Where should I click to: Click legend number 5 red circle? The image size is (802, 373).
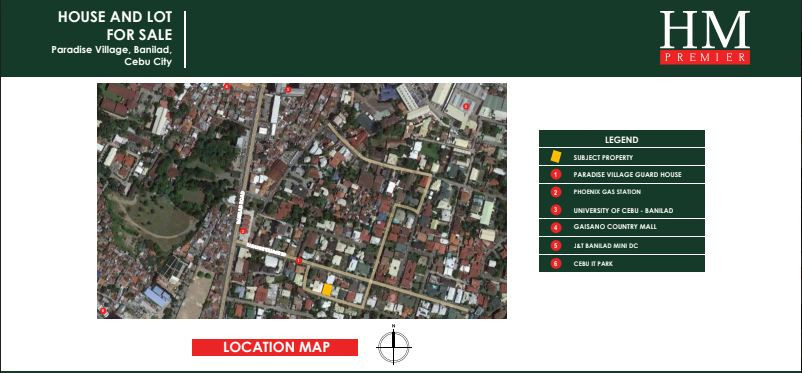click(x=556, y=246)
